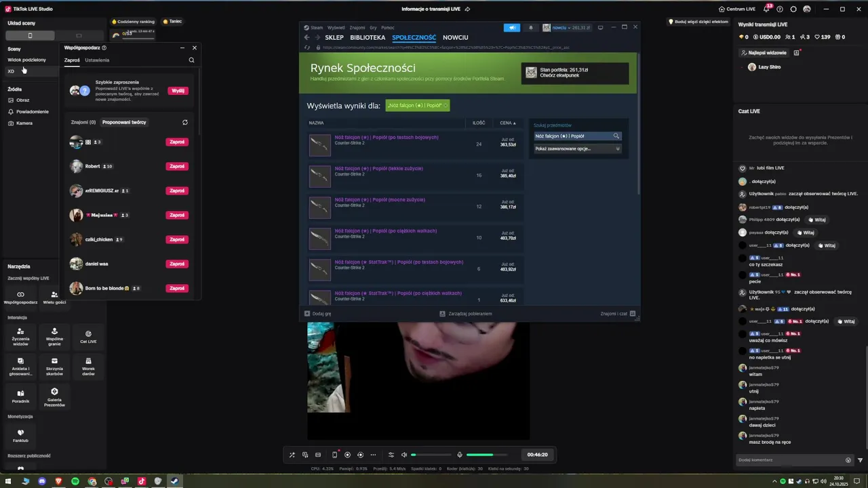Open the audio mixer sliders icon
The width and height of the screenshot is (868, 488).
(x=391, y=455)
